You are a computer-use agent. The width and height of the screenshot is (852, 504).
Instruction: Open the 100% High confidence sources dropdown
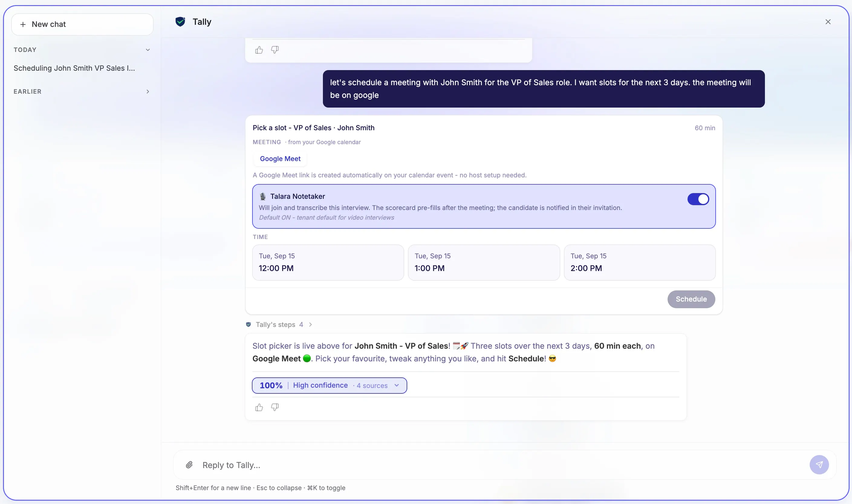(x=329, y=386)
